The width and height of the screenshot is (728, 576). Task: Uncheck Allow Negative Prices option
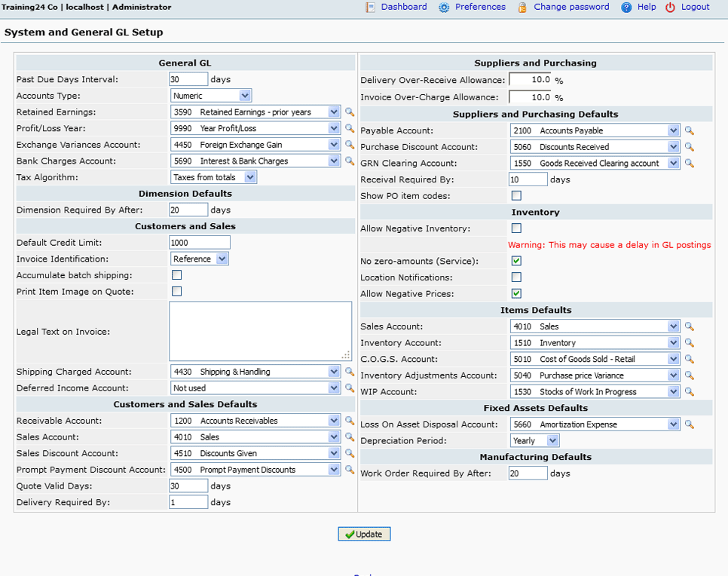516,293
